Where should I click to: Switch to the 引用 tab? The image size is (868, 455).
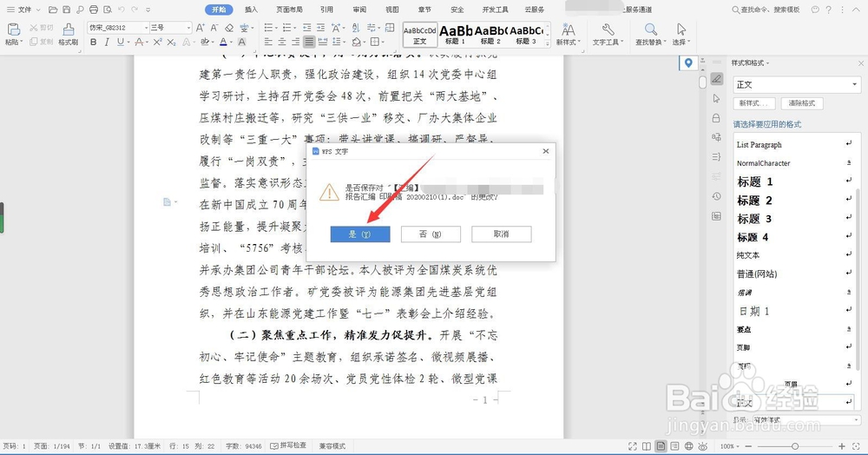(326, 10)
